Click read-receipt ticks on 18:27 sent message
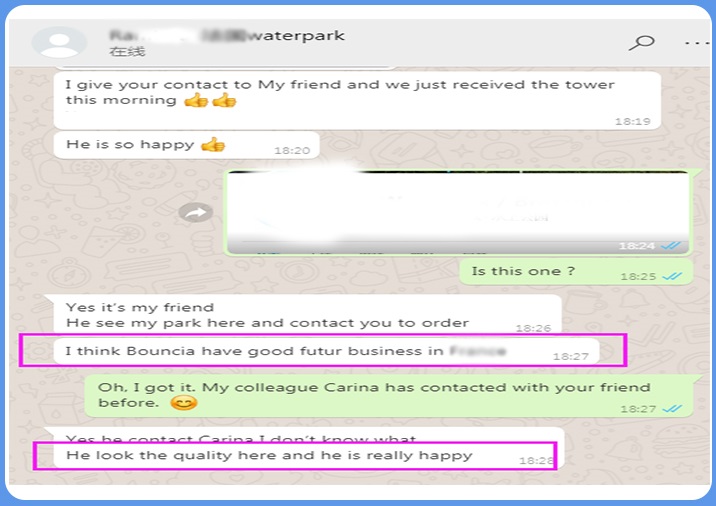Image resolution: width=716 pixels, height=506 pixels. coord(672,409)
